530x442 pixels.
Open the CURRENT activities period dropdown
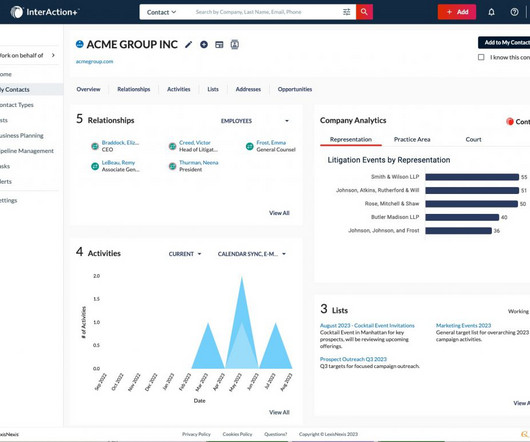pyautogui.click(x=185, y=254)
